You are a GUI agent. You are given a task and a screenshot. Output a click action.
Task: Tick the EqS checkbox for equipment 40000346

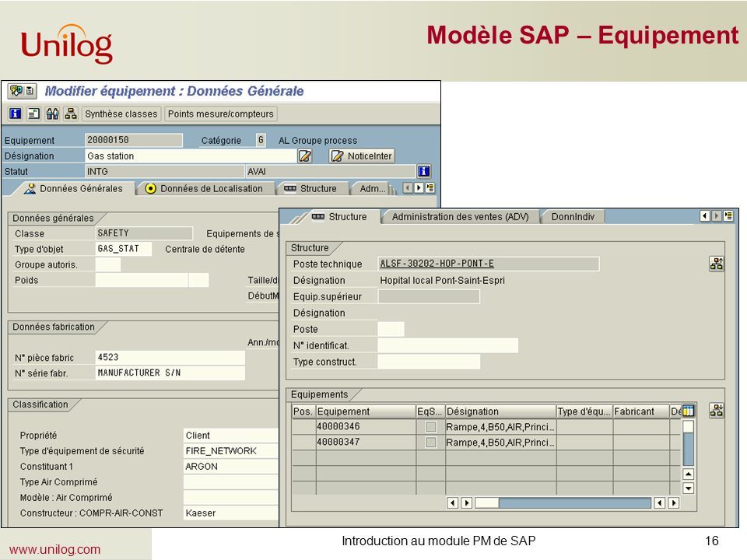[430, 427]
